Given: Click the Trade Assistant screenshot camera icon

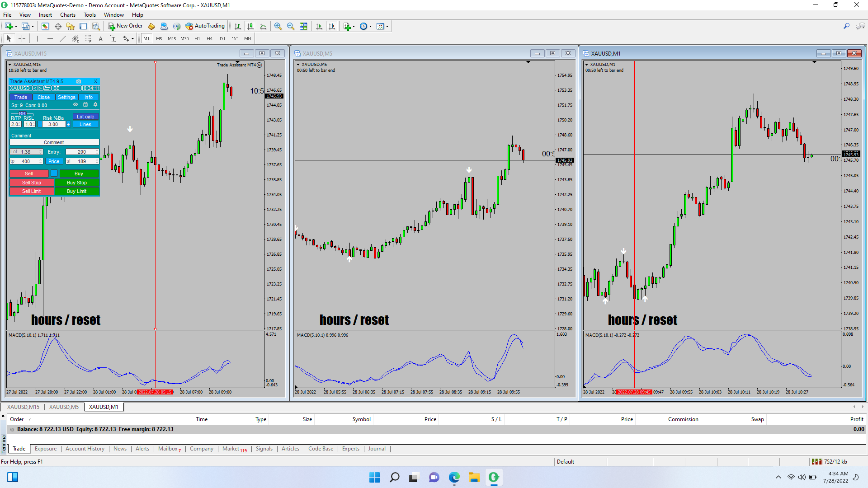Looking at the screenshot, I should [79, 81].
